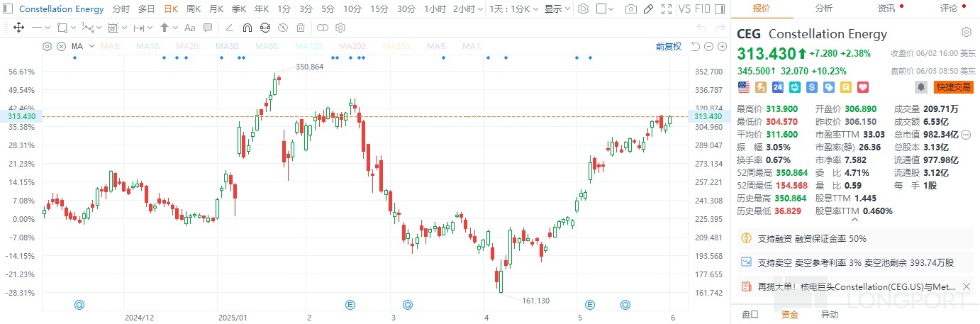980x324 pixels.
Task: Open the 盘口 order book tab
Action: [x=750, y=314]
